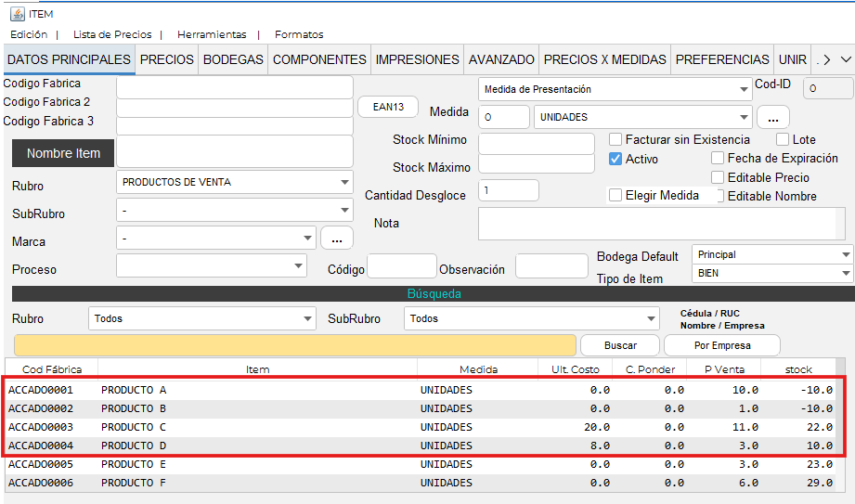This screenshot has width=855, height=504.
Task: Click the yellow search input field
Action: point(293,345)
